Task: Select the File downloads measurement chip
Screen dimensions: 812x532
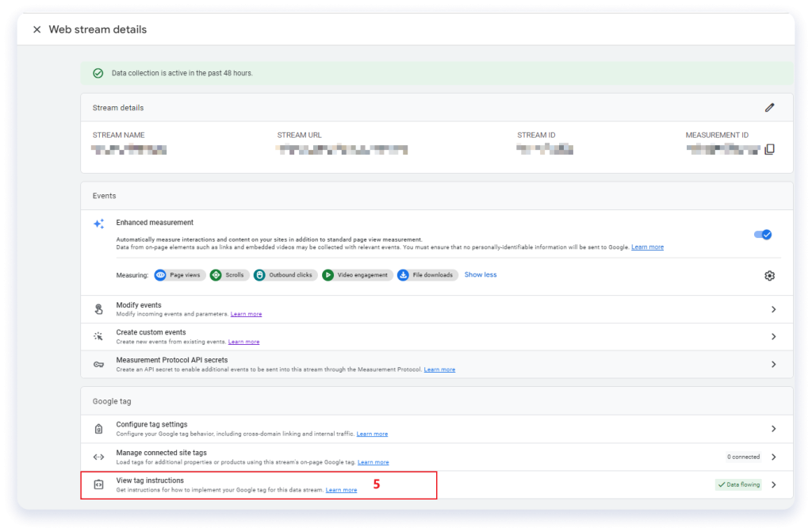Action: pyautogui.click(x=427, y=275)
